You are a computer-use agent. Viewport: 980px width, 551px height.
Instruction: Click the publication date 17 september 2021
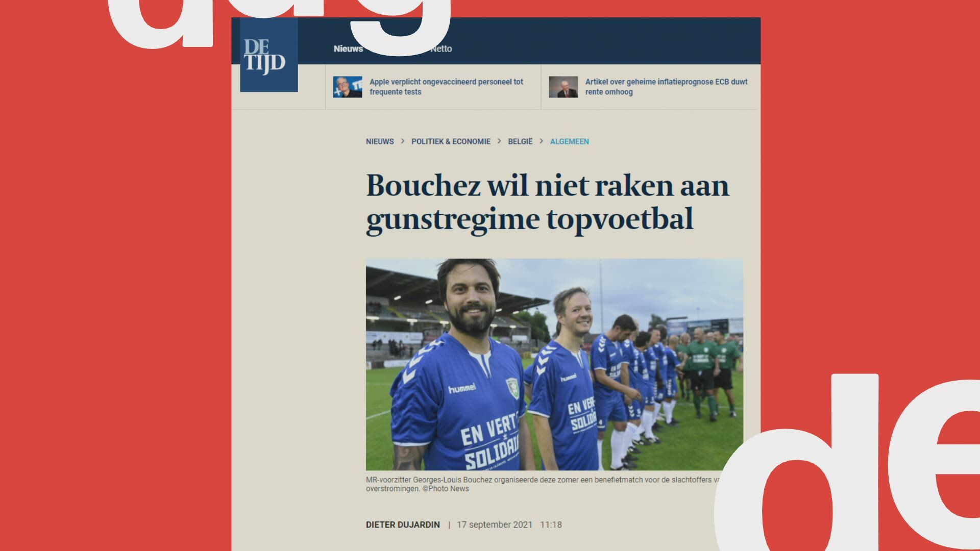pos(494,524)
